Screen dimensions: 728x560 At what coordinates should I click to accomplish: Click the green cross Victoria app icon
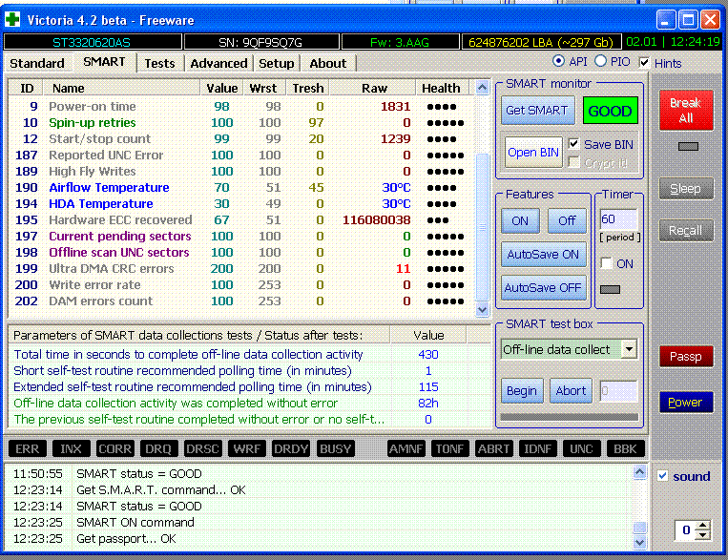[12, 19]
